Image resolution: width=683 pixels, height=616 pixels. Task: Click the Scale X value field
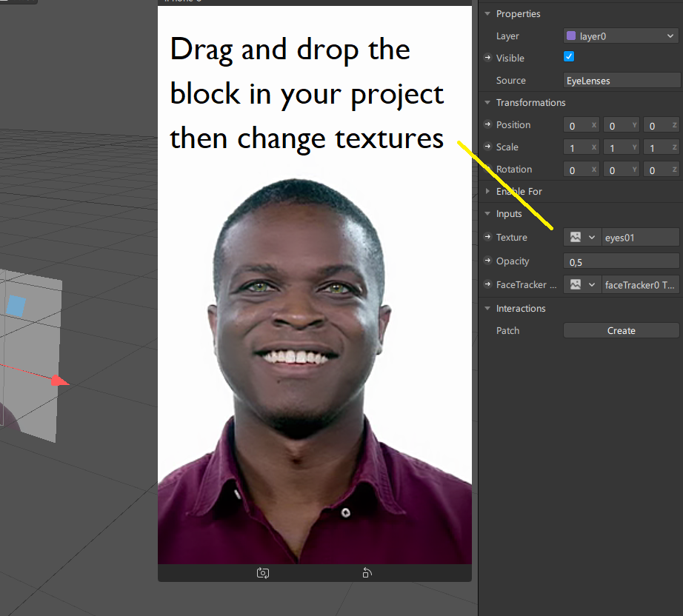pyautogui.click(x=581, y=148)
